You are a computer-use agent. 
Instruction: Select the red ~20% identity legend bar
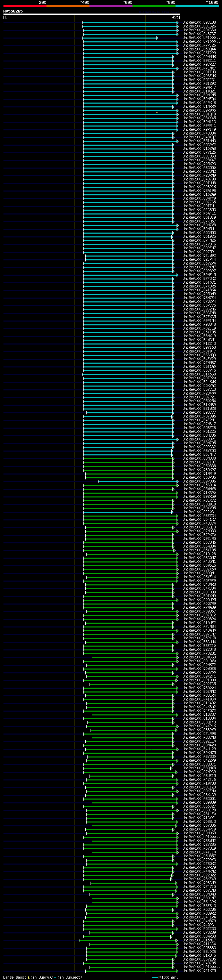coord(25,6)
